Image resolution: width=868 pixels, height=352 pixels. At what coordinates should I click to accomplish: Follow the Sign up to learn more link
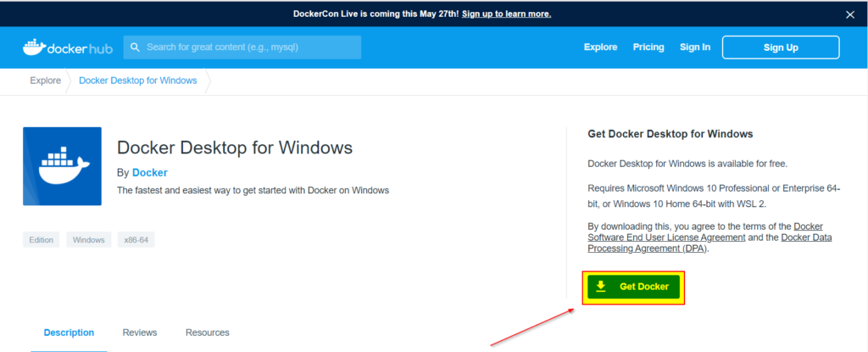[507, 14]
